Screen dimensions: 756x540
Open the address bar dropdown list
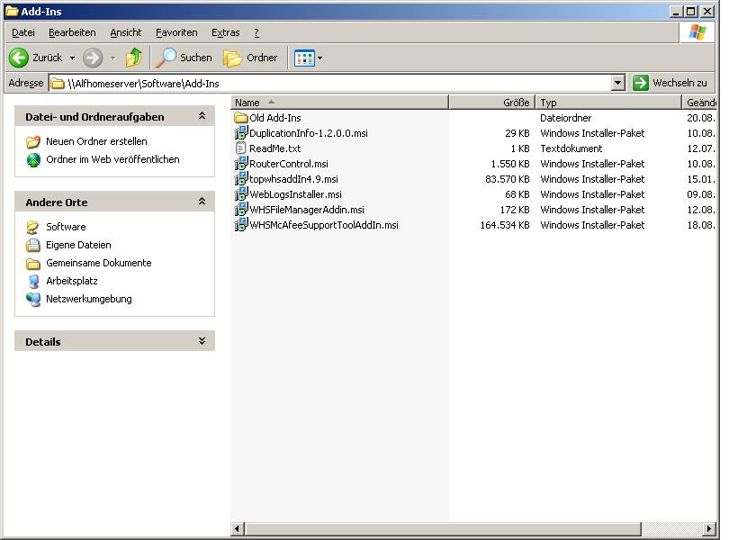click(617, 83)
